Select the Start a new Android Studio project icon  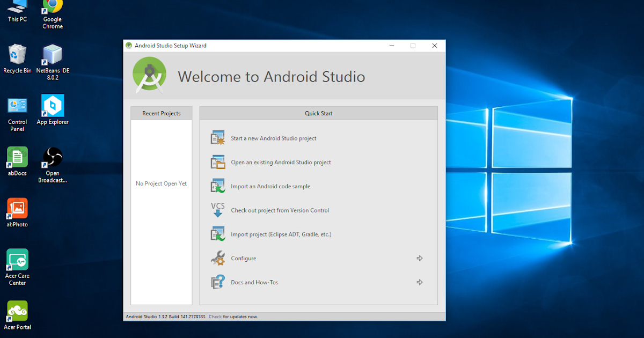point(217,137)
